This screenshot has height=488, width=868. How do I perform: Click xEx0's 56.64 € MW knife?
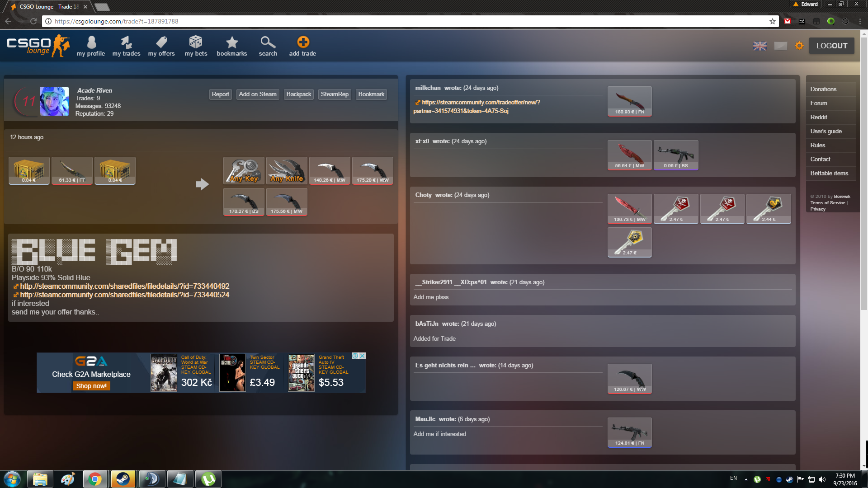[629, 155]
